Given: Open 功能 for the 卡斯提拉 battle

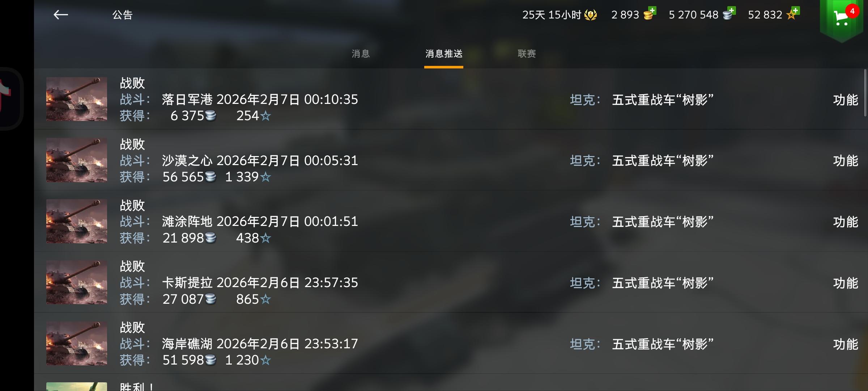Looking at the screenshot, I should (845, 283).
